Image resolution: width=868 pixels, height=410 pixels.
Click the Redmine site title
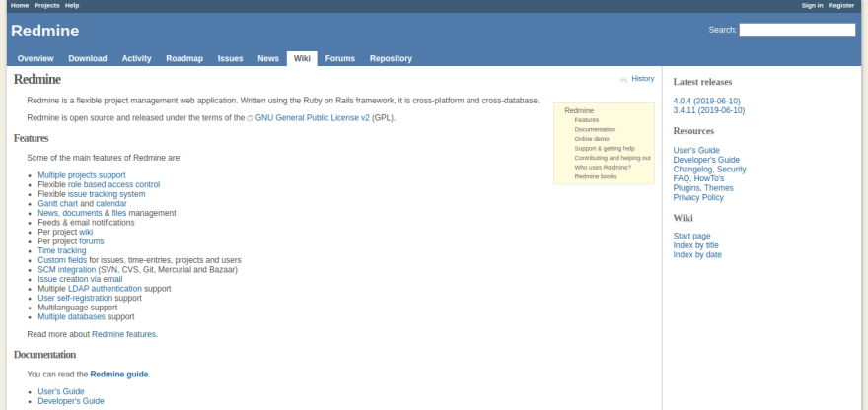coord(44,31)
